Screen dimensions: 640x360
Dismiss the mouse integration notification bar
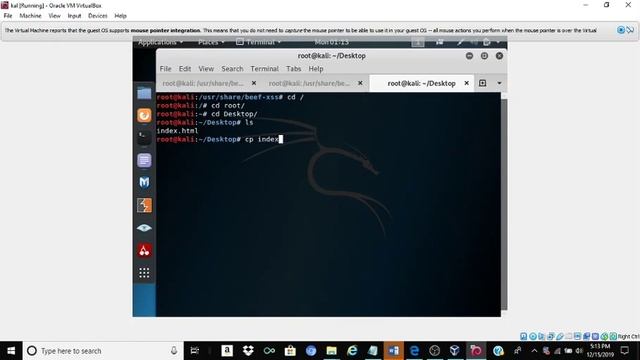click(x=621, y=30)
